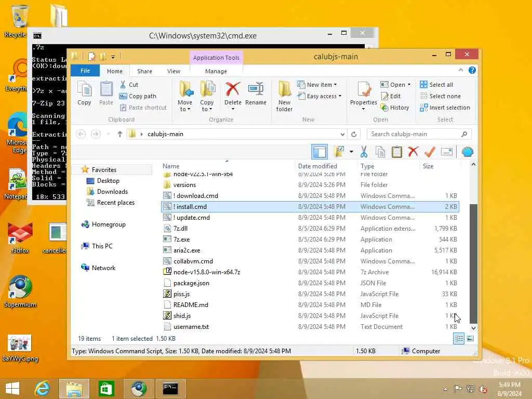
Task: Click the clipboard paste icon in secondary toolbar
Action: pos(396,152)
